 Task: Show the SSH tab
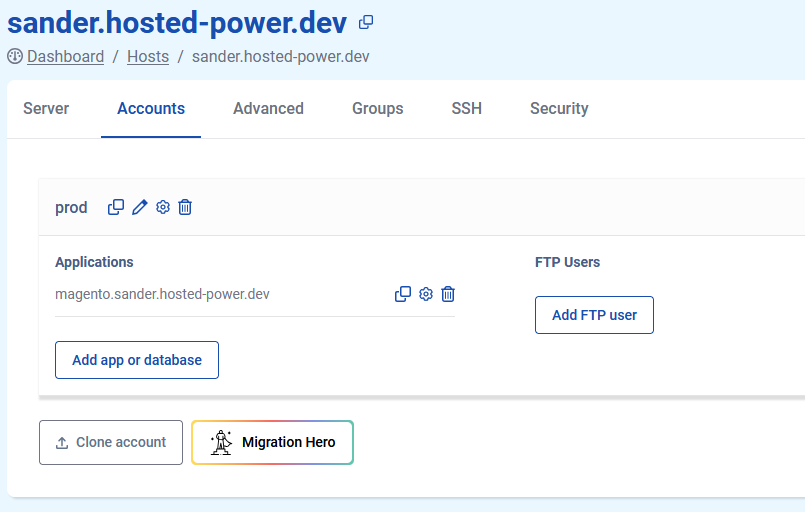point(466,109)
